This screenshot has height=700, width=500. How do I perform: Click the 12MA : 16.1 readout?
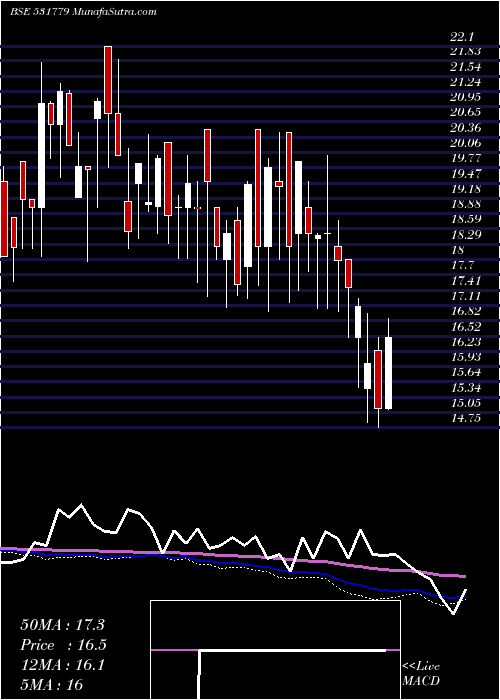62,665
